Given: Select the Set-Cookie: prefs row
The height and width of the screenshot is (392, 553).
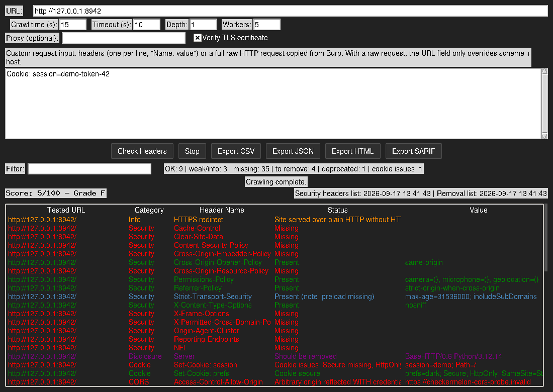Looking at the screenshot, I should click(274, 373).
